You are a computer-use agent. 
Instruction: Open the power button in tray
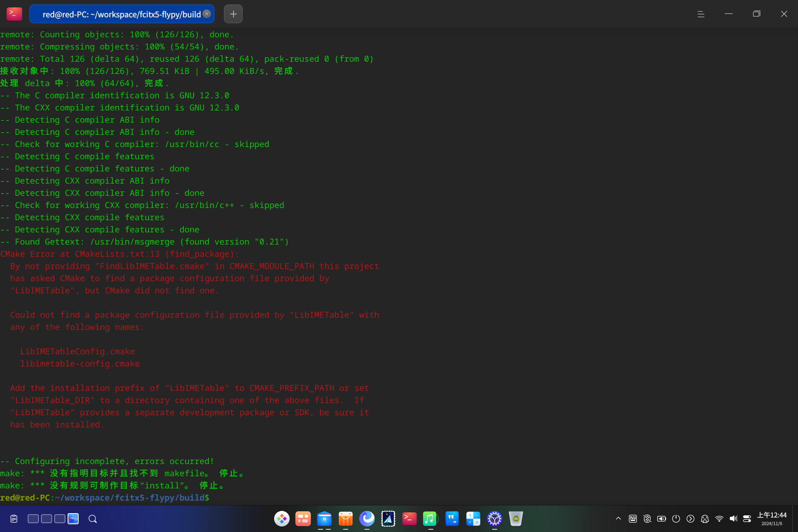click(676, 519)
